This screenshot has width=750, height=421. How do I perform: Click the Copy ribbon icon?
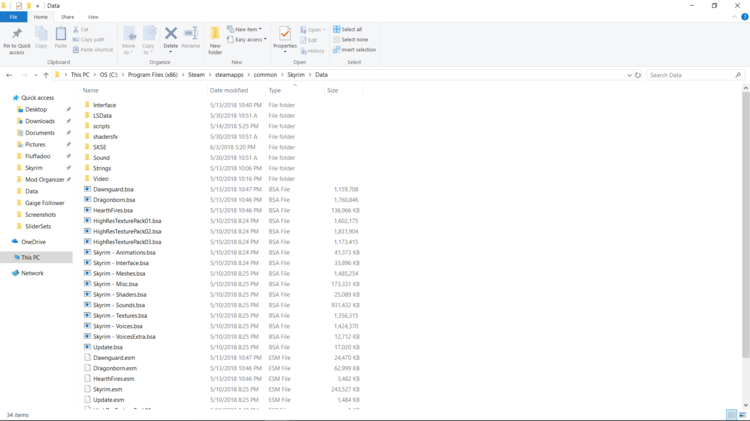(41, 34)
